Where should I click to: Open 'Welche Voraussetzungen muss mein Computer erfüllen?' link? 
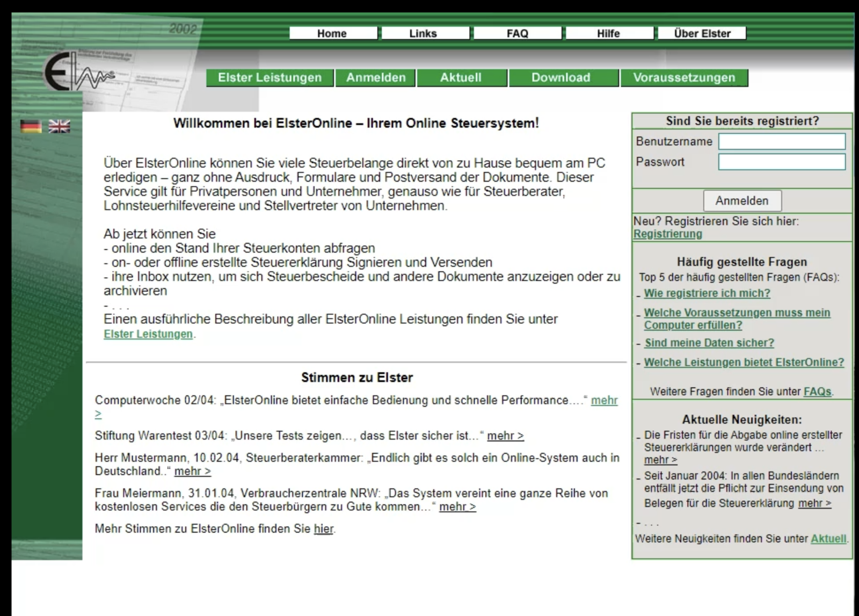[x=737, y=319]
